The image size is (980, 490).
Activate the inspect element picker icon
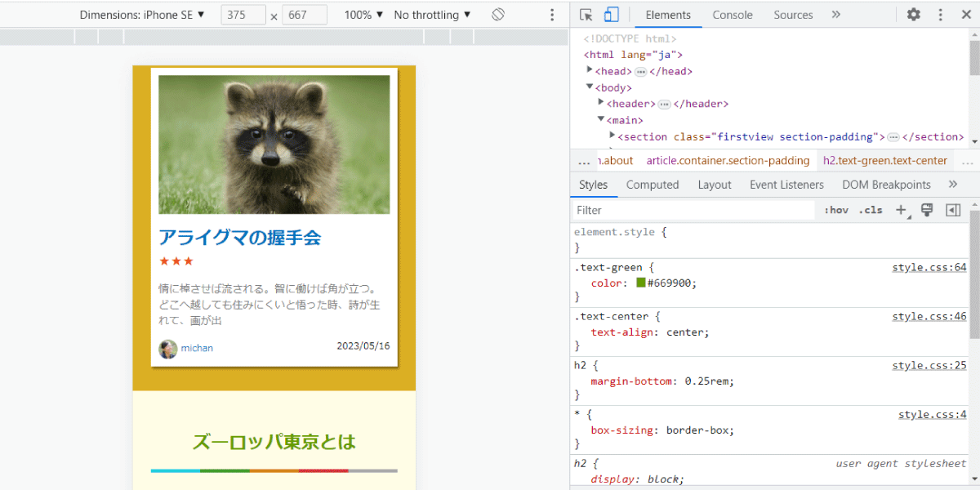coord(586,15)
